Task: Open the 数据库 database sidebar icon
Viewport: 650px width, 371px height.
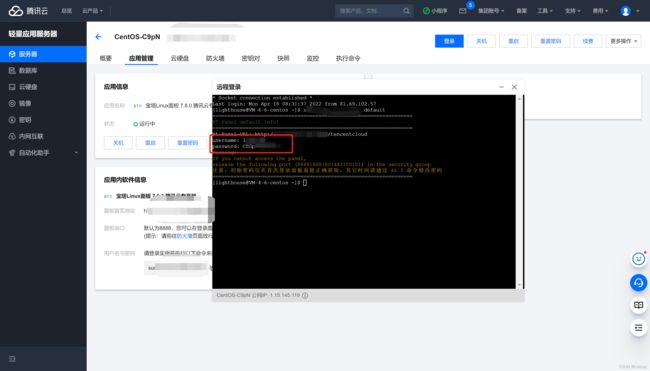Action: tap(12, 70)
